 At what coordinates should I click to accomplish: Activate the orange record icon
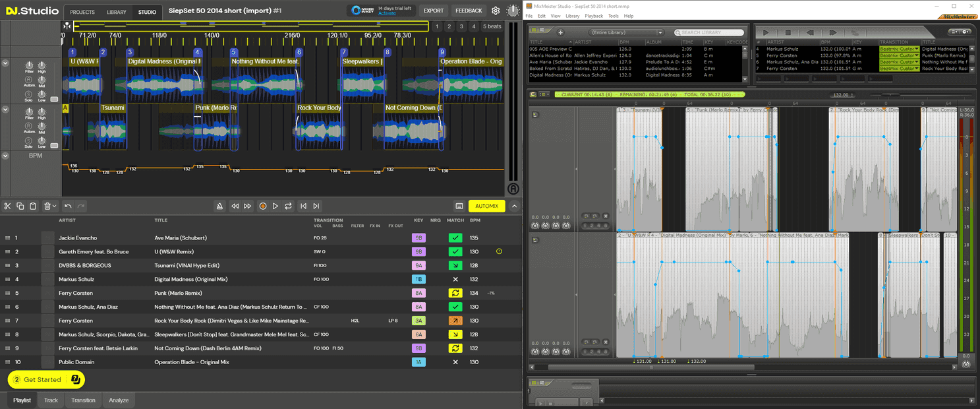tap(263, 206)
